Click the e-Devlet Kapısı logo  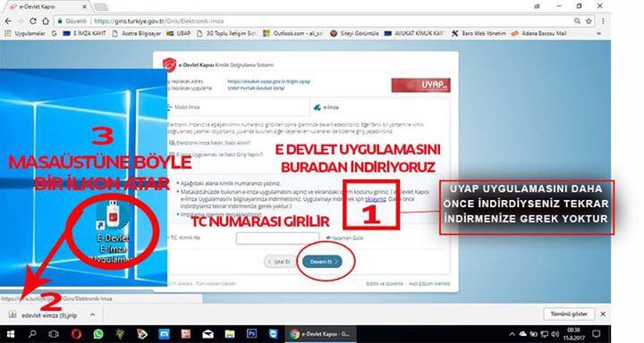(x=169, y=64)
